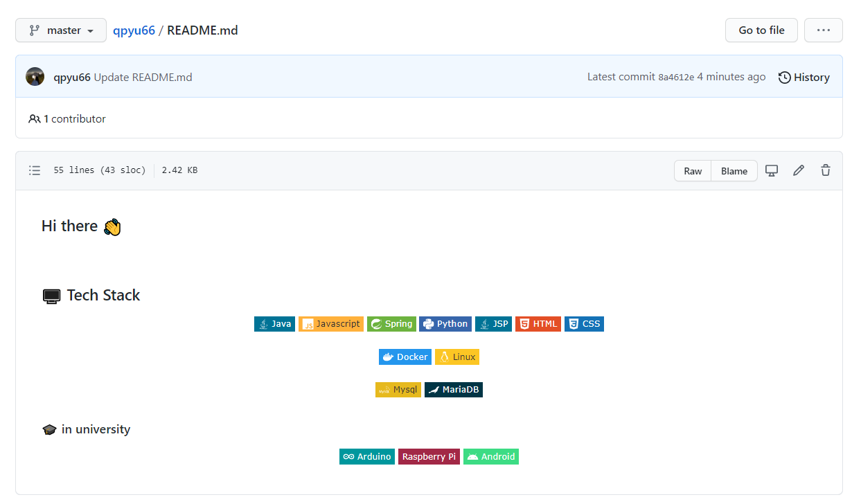Open the README outline list icon
The image size is (852, 504).
(35, 170)
